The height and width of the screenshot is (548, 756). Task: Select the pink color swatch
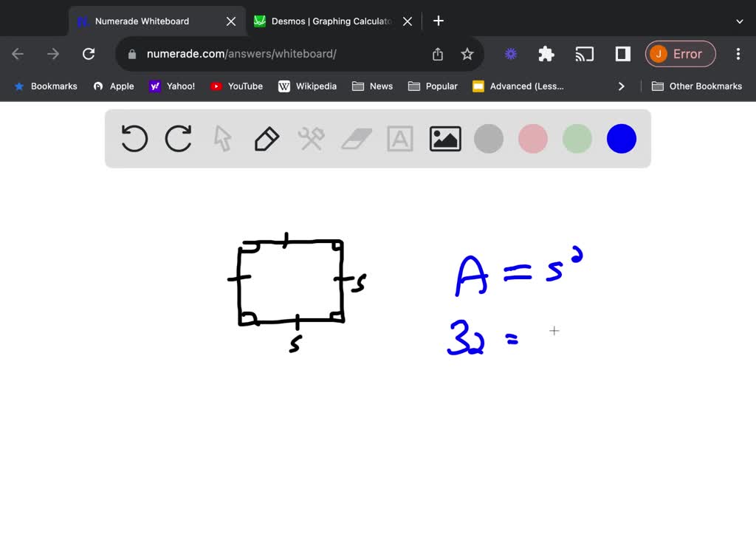click(x=532, y=138)
